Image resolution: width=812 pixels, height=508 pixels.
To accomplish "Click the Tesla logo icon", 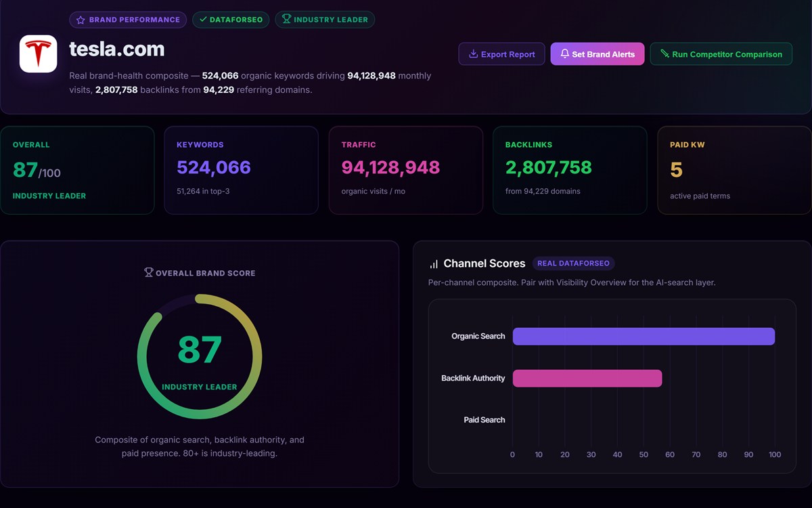I will pos(38,54).
